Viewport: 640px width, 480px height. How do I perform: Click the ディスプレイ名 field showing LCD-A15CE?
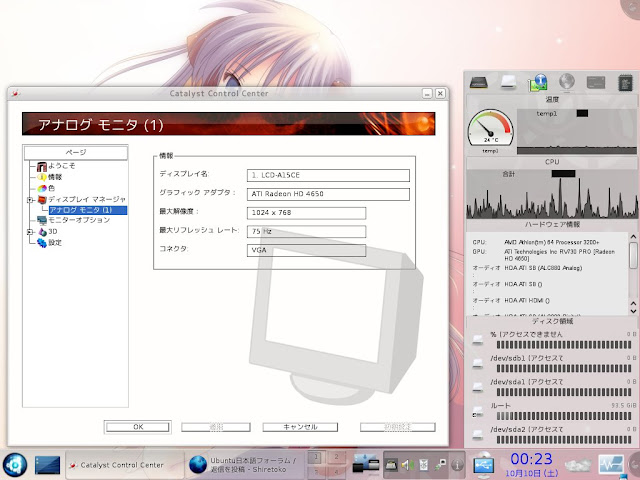point(328,175)
